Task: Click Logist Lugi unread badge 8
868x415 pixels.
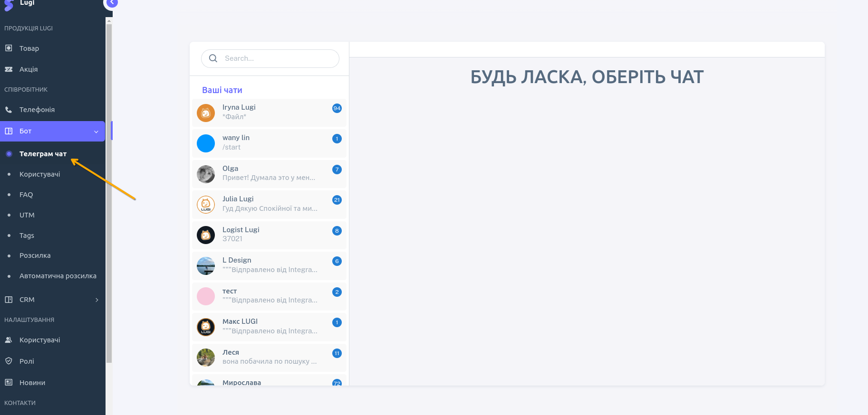Action: coord(337,231)
